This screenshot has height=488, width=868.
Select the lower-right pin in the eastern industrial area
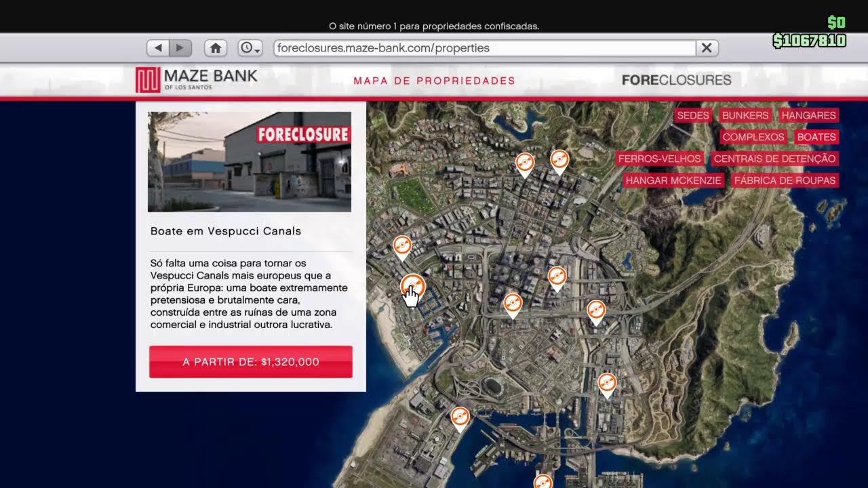[607, 386]
